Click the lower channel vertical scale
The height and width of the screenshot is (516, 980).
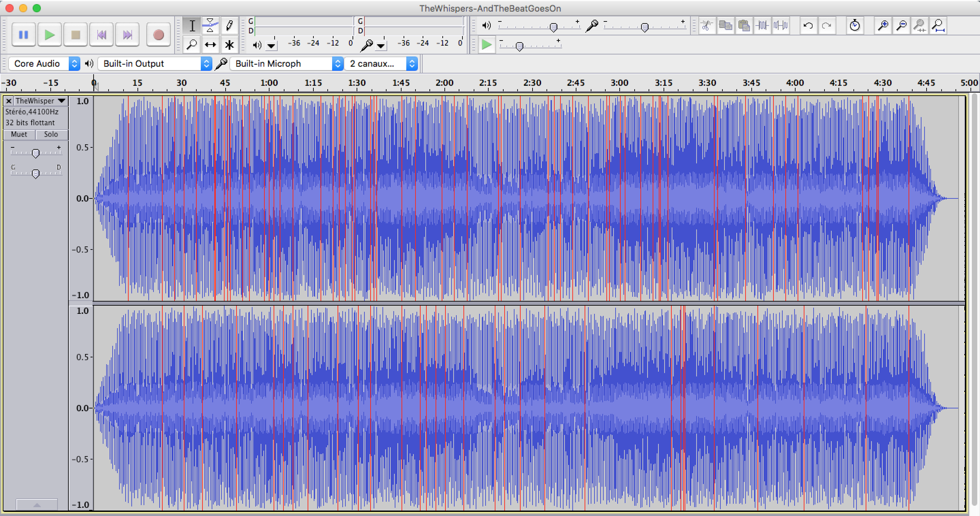[81, 407]
